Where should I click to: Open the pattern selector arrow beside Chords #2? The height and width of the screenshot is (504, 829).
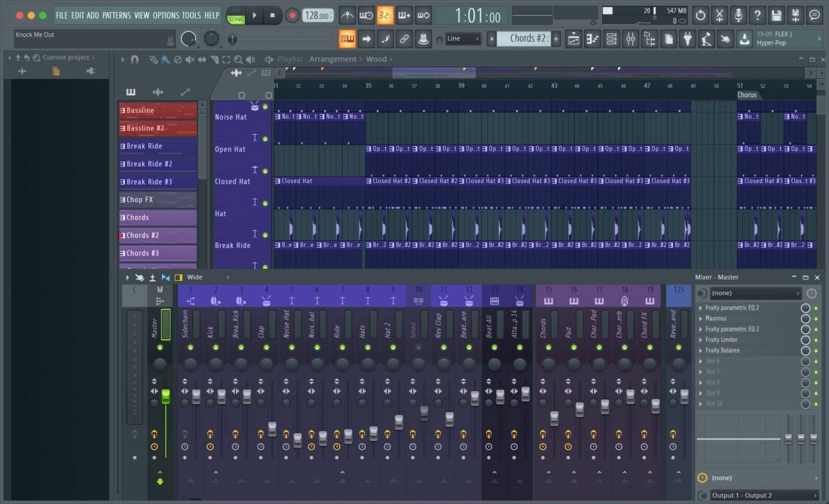(x=491, y=38)
